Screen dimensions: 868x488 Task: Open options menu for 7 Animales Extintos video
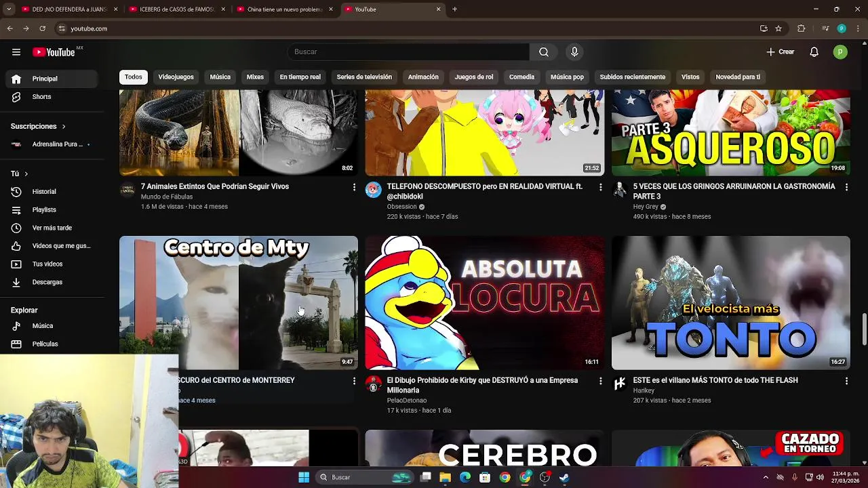pos(354,187)
